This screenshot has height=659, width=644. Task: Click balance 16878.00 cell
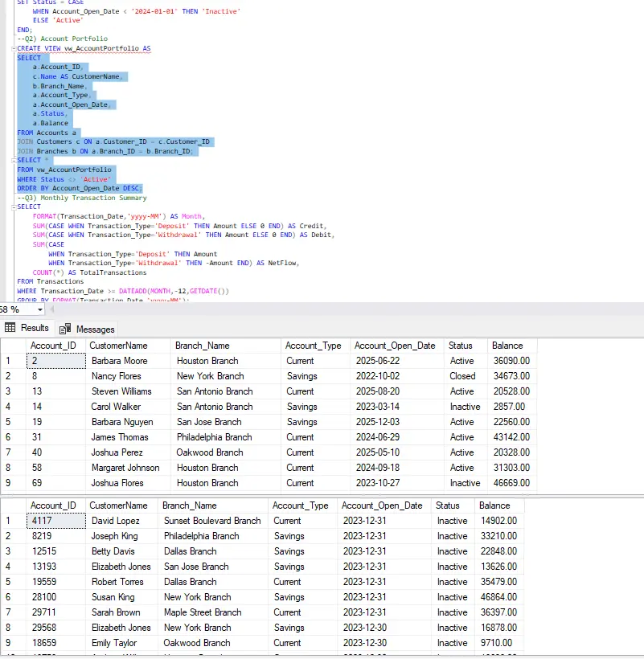click(x=499, y=628)
